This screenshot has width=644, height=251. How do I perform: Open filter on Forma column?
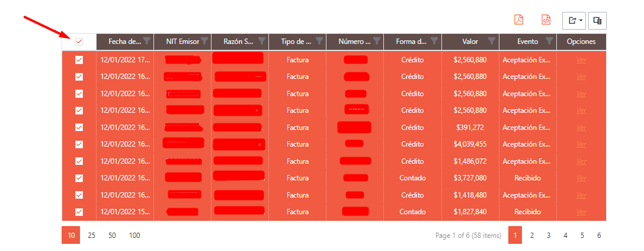[x=434, y=41]
